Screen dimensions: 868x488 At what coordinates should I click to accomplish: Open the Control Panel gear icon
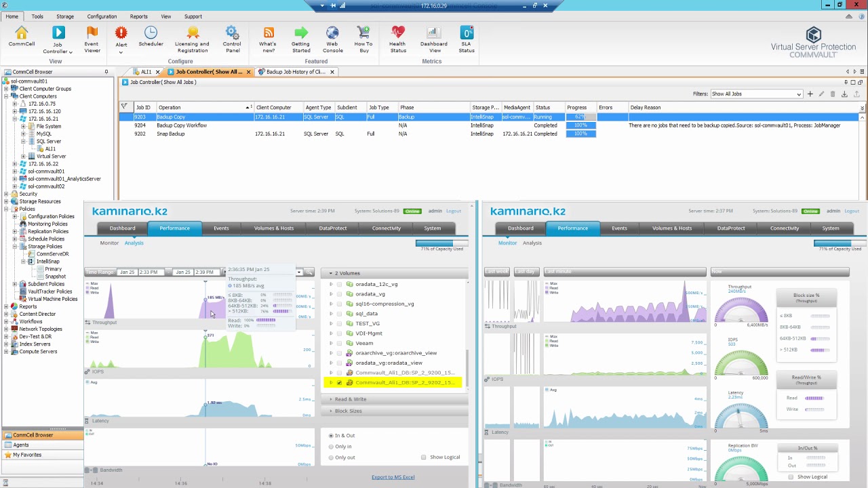click(x=232, y=40)
